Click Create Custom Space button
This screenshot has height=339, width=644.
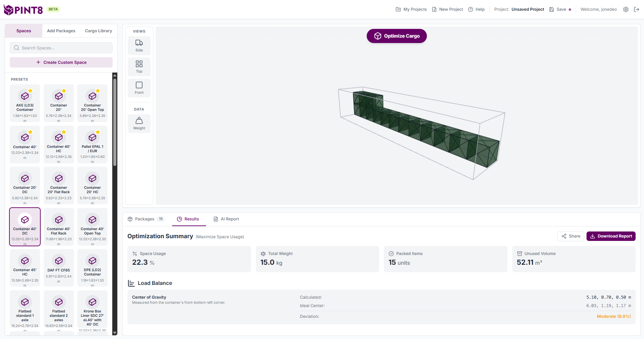61,62
